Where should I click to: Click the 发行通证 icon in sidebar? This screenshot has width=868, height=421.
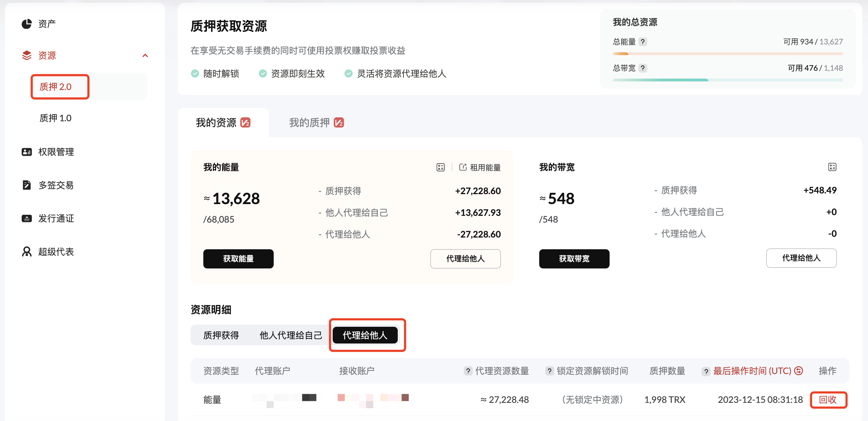(x=27, y=218)
